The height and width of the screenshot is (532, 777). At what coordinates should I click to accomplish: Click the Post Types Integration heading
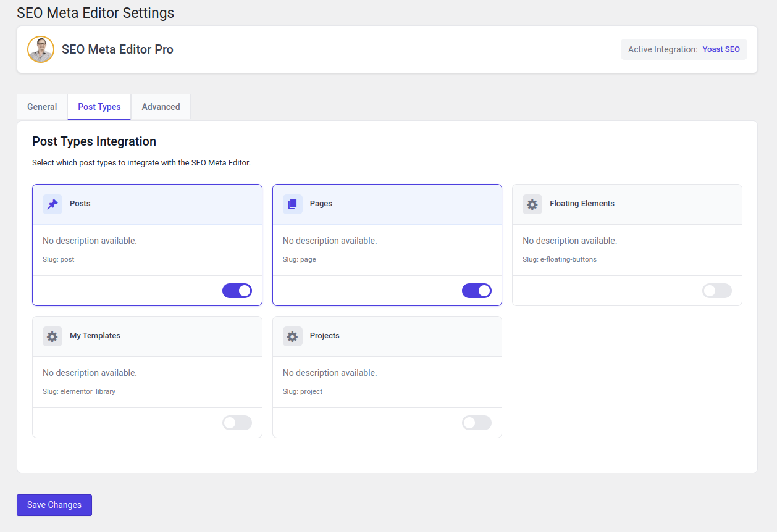click(94, 141)
